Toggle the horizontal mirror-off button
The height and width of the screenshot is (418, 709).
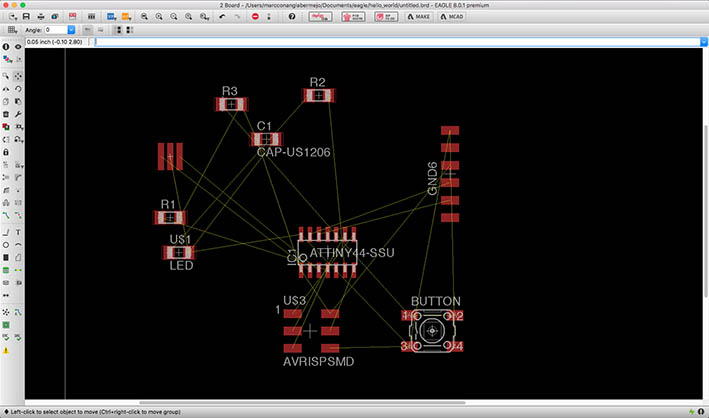click(88, 30)
